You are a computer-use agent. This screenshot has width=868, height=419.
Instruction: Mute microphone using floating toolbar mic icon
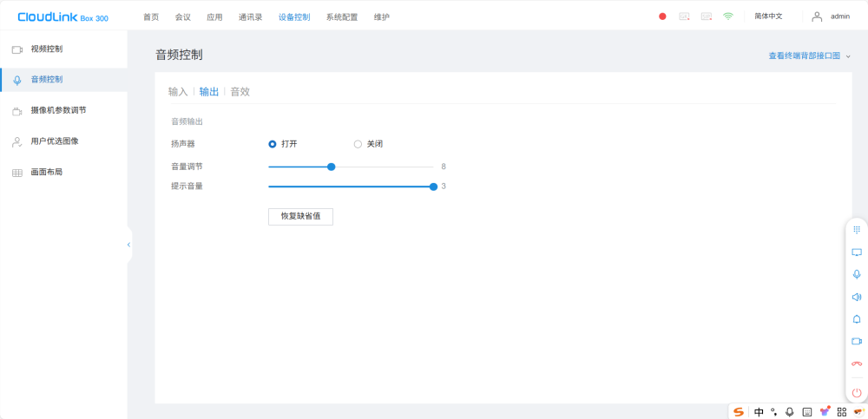click(857, 274)
